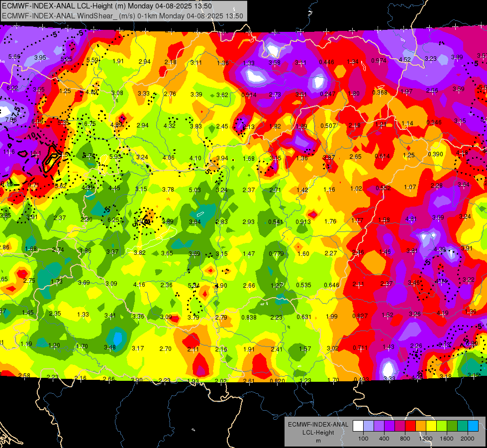Click the teal legend color swatch

pyautogui.click(x=463, y=426)
